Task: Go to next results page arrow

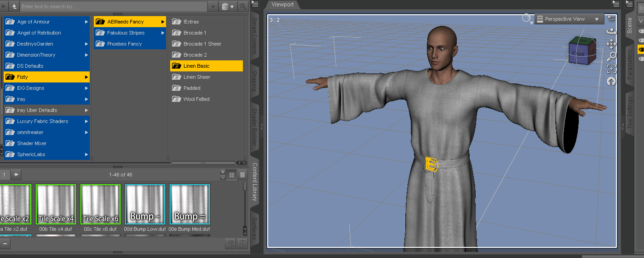Action: click(16, 175)
